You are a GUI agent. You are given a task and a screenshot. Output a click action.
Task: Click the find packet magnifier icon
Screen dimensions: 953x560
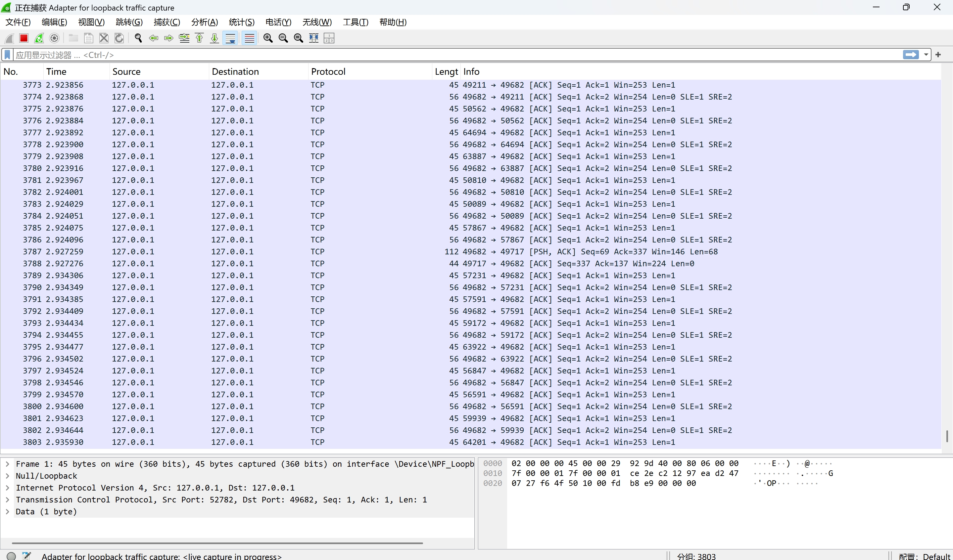(138, 38)
